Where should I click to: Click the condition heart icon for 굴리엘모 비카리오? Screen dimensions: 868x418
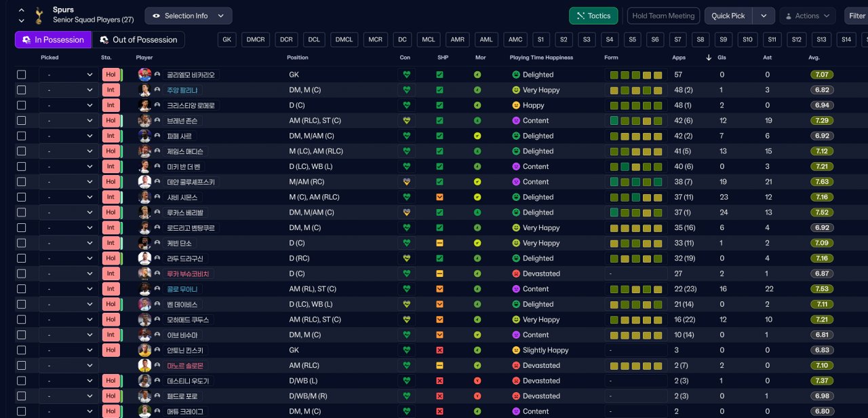[x=406, y=75]
